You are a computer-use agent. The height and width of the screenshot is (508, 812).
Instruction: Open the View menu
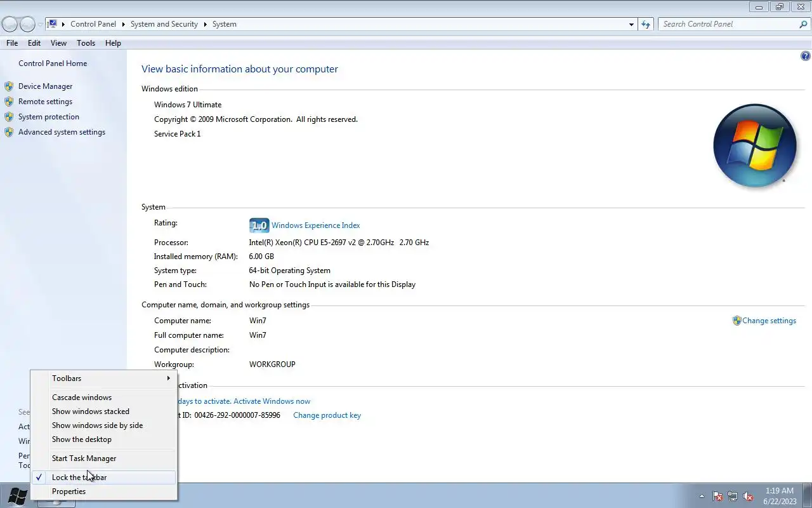[x=58, y=43]
